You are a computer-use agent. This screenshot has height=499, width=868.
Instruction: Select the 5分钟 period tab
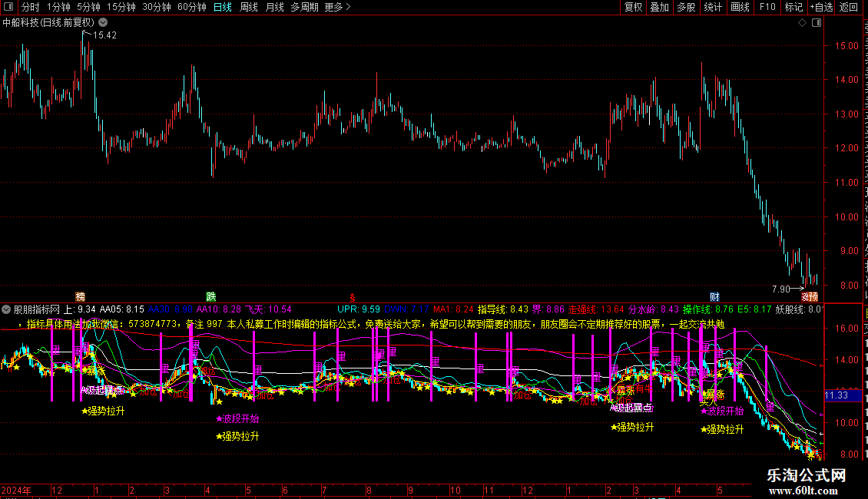coord(88,7)
